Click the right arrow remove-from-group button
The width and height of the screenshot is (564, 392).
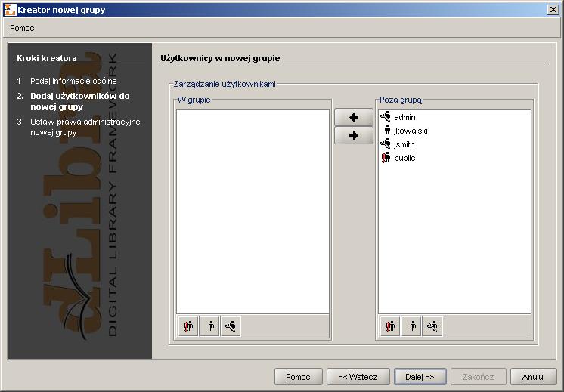(x=354, y=135)
